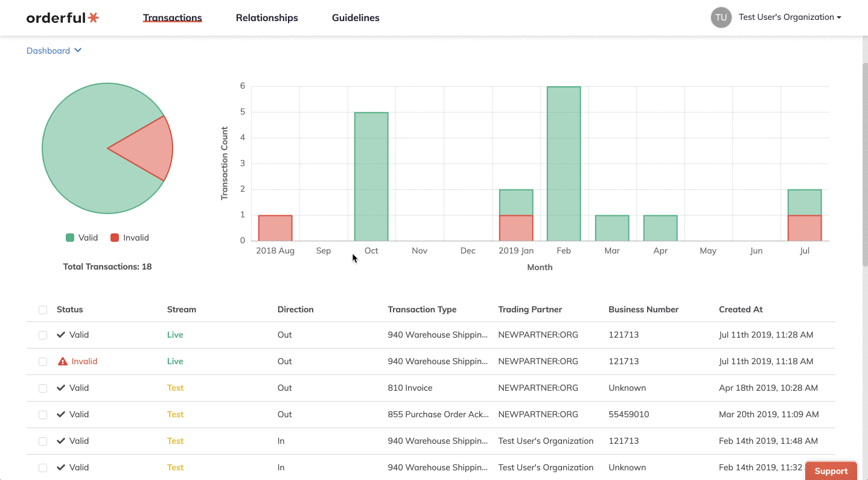Click the orderful logo
868x480 pixels.
coord(63,17)
